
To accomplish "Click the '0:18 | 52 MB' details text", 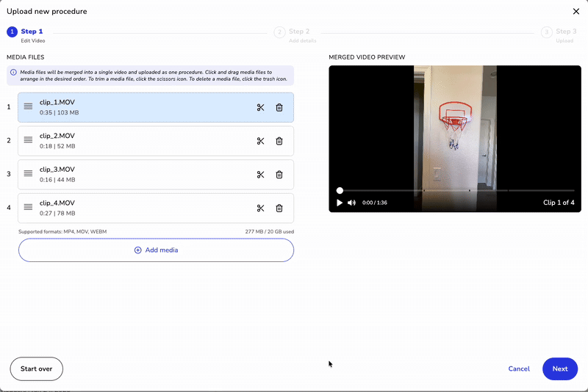I will coord(57,146).
